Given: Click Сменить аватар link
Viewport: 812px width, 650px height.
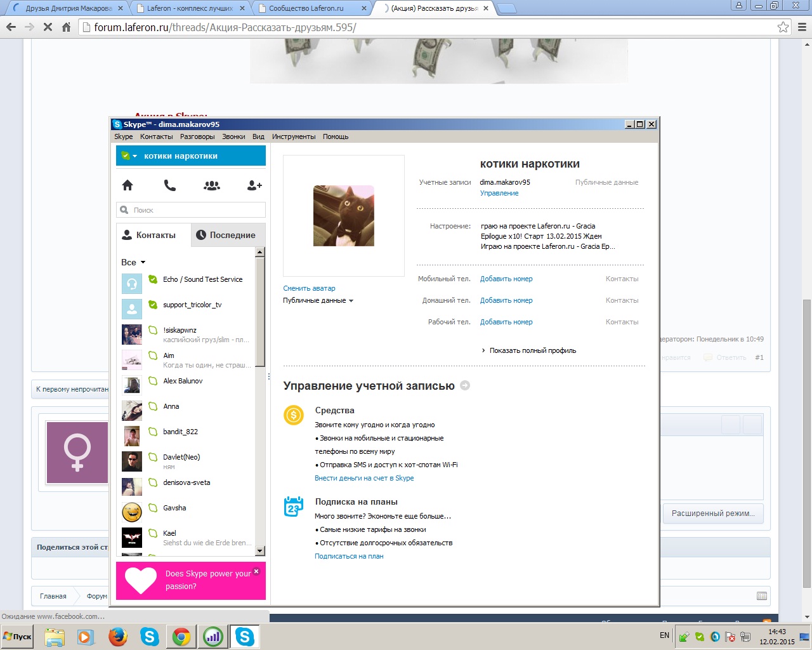Looking at the screenshot, I should pyautogui.click(x=309, y=288).
